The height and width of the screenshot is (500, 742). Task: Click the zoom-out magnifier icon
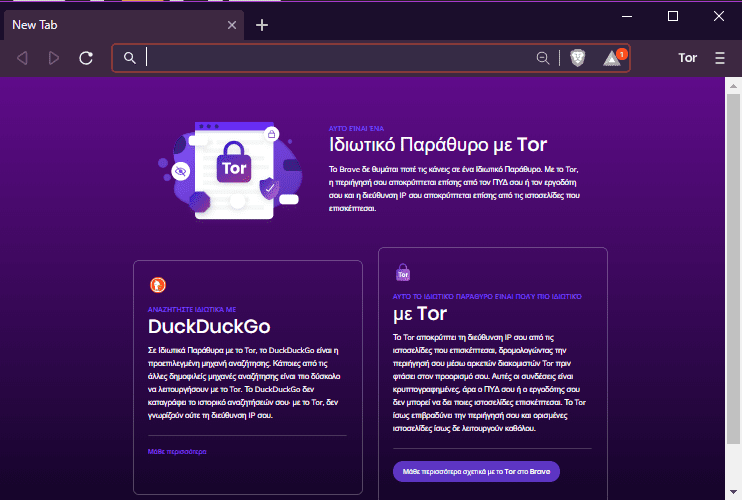click(x=543, y=58)
